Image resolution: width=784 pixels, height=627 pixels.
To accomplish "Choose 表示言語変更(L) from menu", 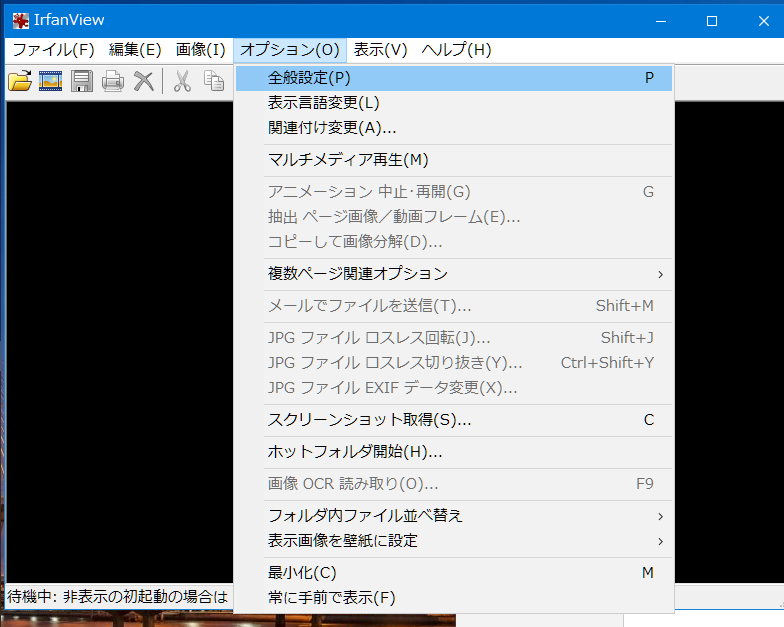I will 454,103.
